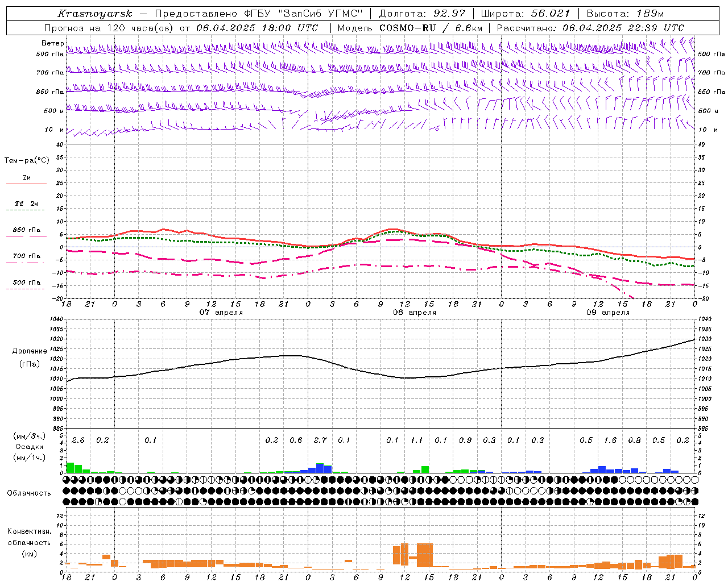Click the '1.1' three-hour precipitation value
The width and height of the screenshot is (728, 582).
click(x=417, y=440)
